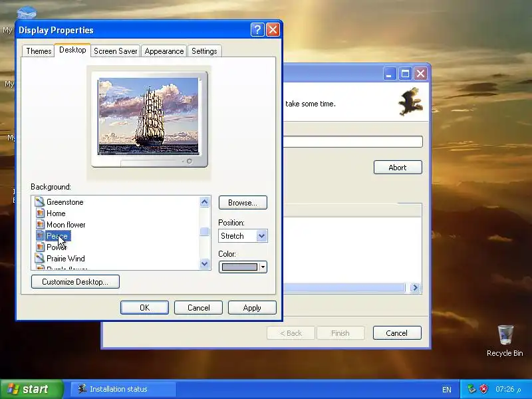Viewport: 532px width, 399px height.
Task: Confirm Display Properties with OK
Action: [144, 308]
